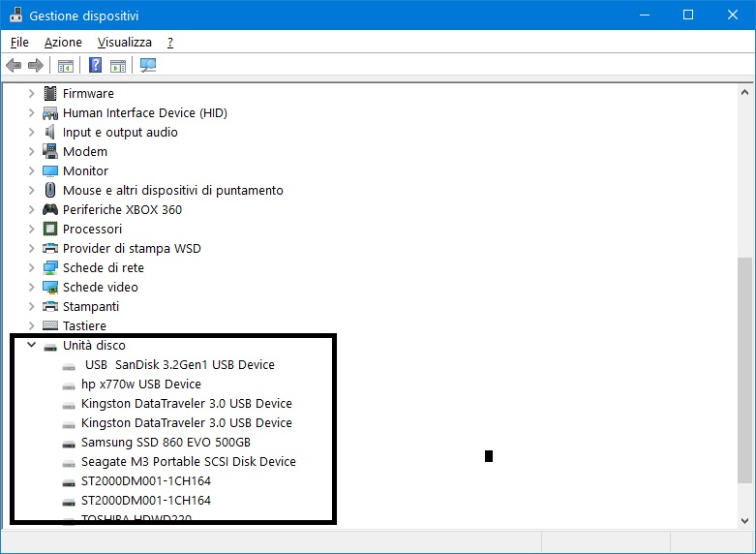Select Schede video label
Image resolution: width=756 pixels, height=554 pixels.
(x=101, y=287)
